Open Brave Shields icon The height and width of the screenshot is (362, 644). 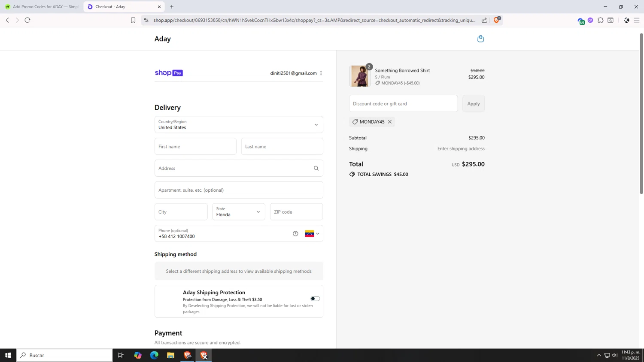(x=497, y=20)
